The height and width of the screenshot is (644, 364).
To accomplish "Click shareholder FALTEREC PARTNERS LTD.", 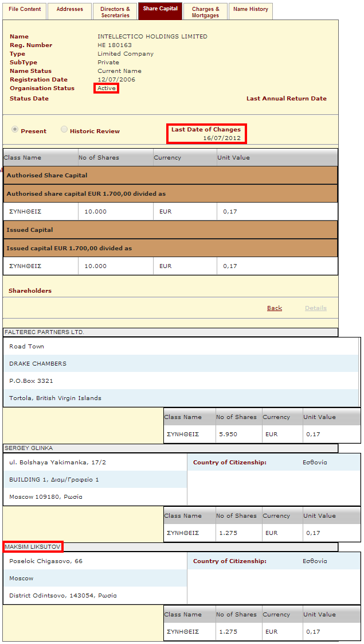I will tap(44, 332).
